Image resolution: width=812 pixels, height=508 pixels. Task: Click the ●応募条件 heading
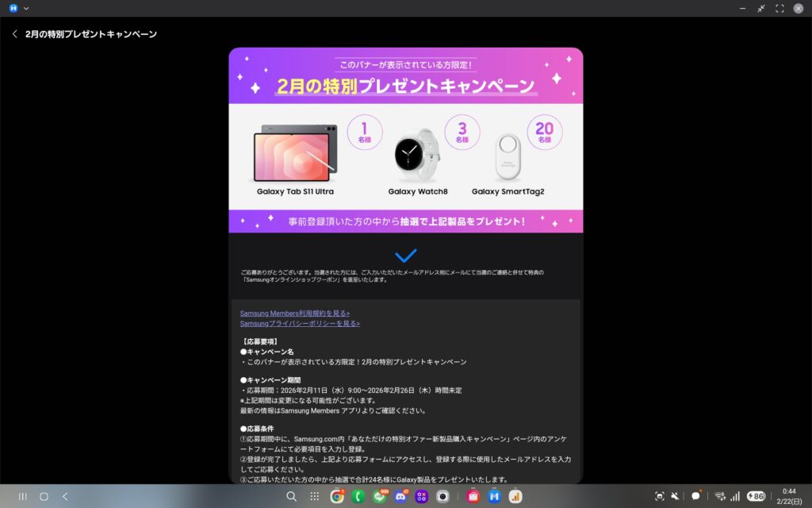click(x=257, y=429)
